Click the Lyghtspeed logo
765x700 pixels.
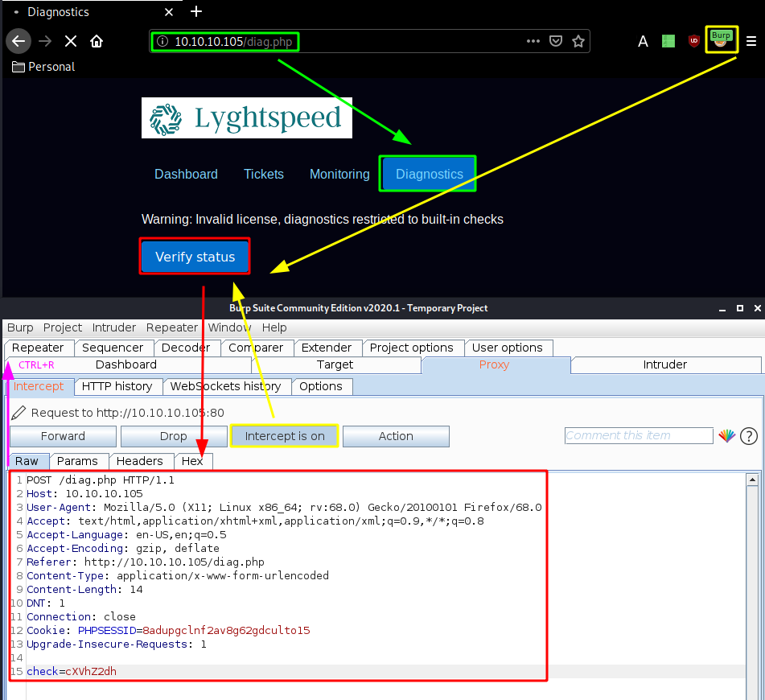[247, 118]
